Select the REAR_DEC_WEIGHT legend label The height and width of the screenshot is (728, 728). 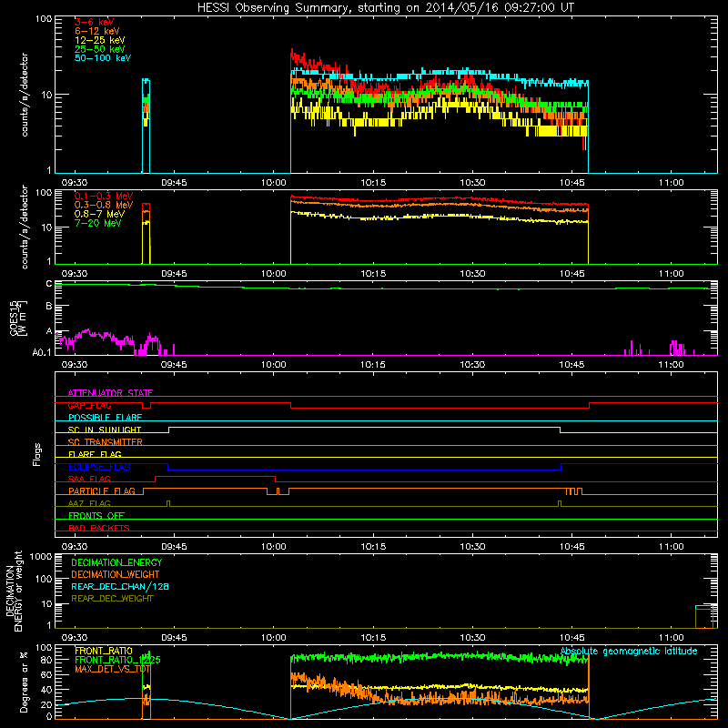112,599
